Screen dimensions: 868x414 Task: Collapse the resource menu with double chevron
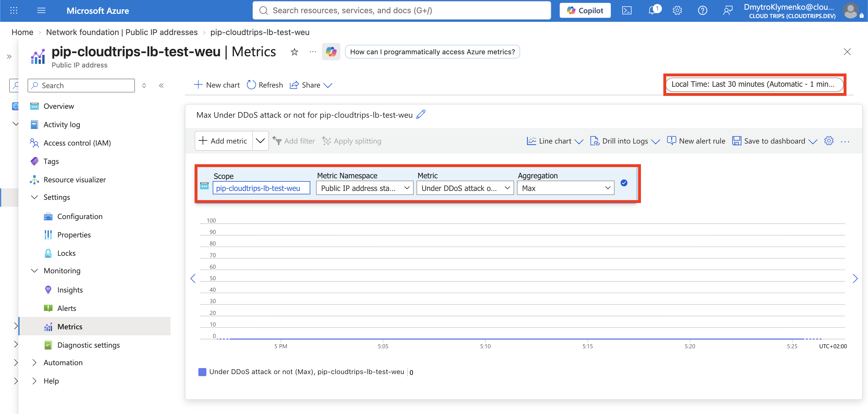[x=161, y=86]
